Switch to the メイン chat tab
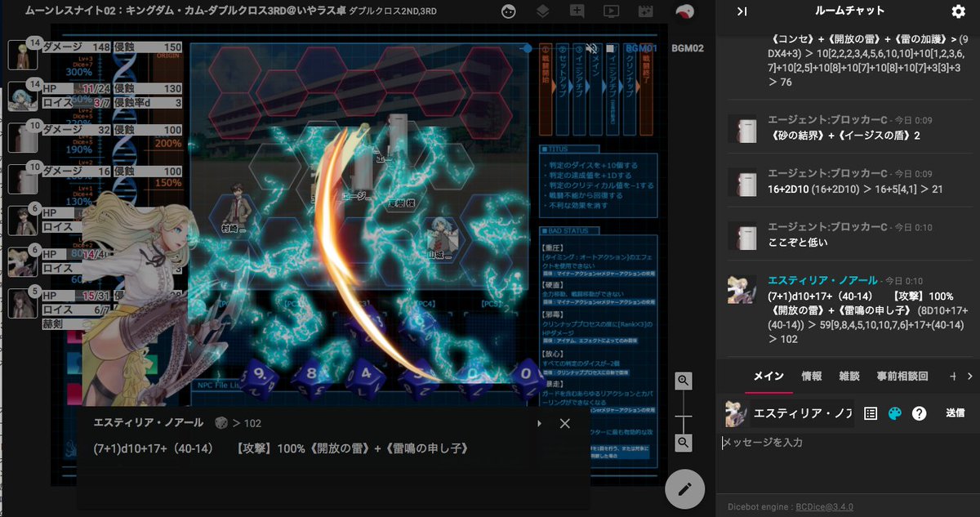Viewport: 980px width, 517px height. point(768,377)
